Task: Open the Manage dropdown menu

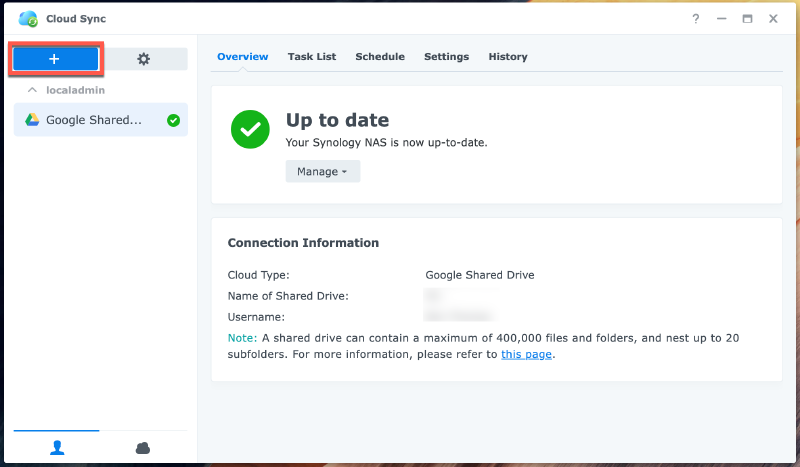Action: point(322,171)
